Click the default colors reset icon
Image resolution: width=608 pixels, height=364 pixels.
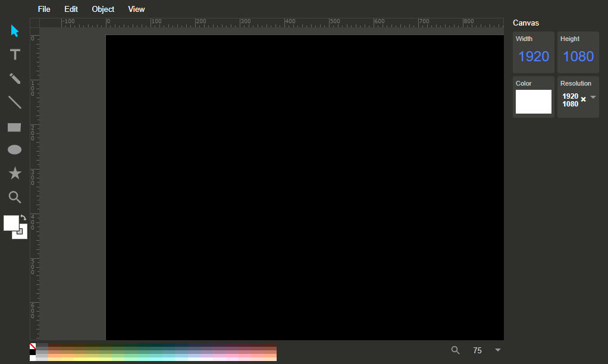(20, 231)
